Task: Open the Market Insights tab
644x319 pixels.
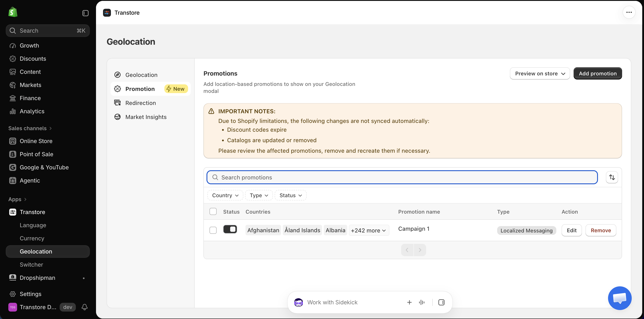Action: tap(151, 117)
